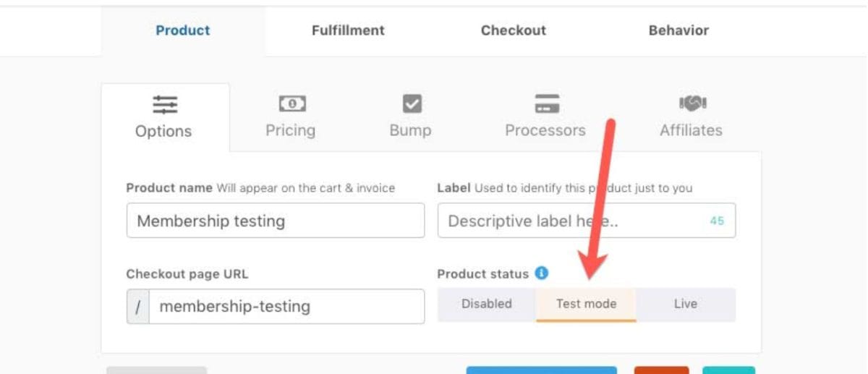Click the Checkout page URL field
This screenshot has height=374, width=868.
pyautogui.click(x=286, y=307)
